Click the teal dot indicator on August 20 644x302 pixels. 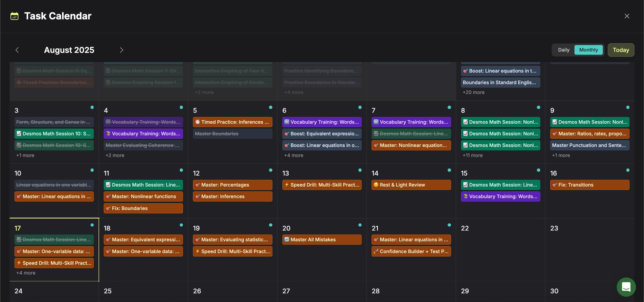click(x=360, y=225)
